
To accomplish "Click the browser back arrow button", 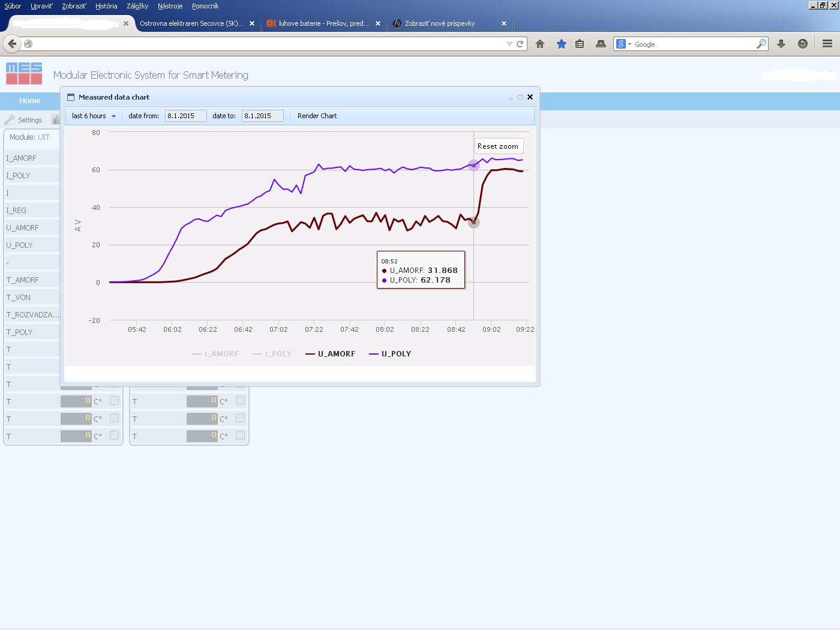I will point(12,44).
